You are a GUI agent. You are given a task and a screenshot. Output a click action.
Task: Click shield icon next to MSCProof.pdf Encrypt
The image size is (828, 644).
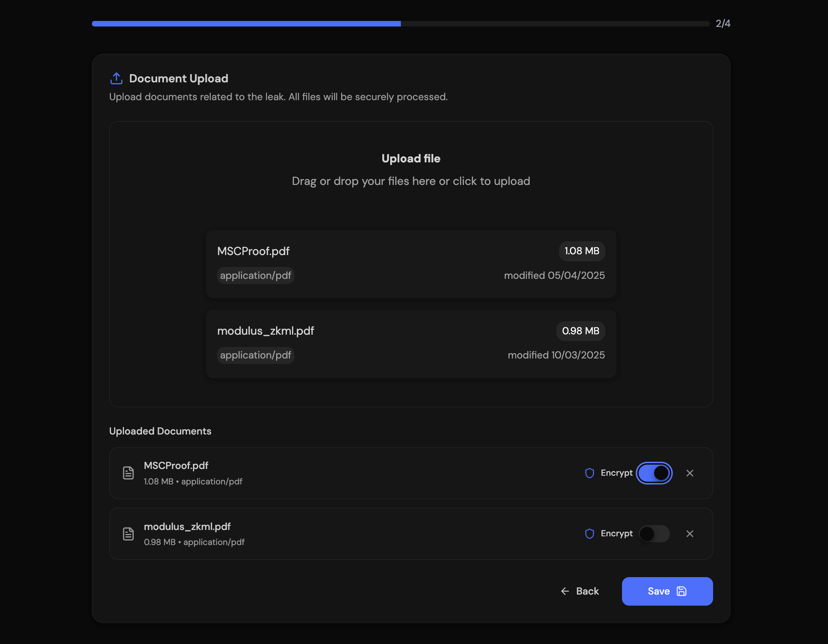tap(589, 473)
